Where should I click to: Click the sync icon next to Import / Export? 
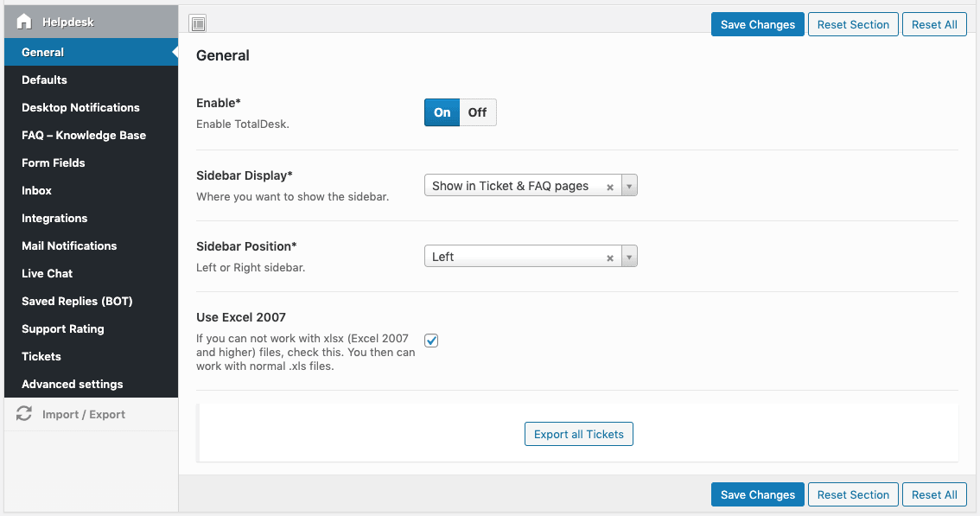[24, 414]
